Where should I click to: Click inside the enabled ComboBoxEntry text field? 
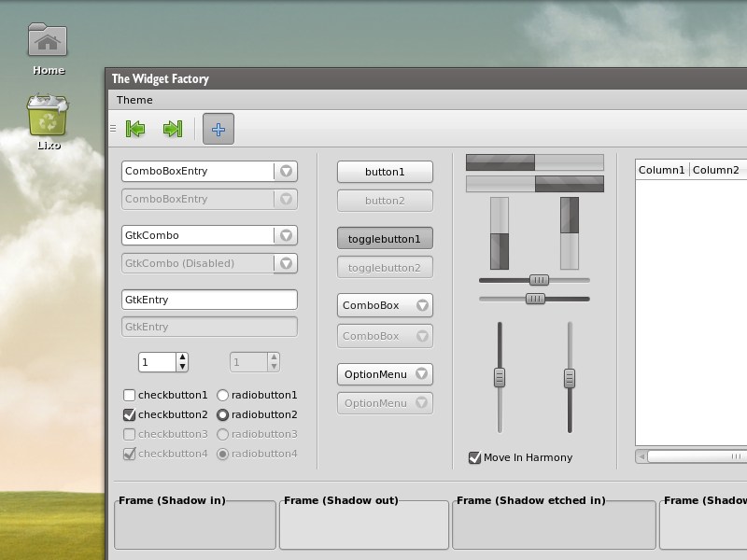pos(198,171)
